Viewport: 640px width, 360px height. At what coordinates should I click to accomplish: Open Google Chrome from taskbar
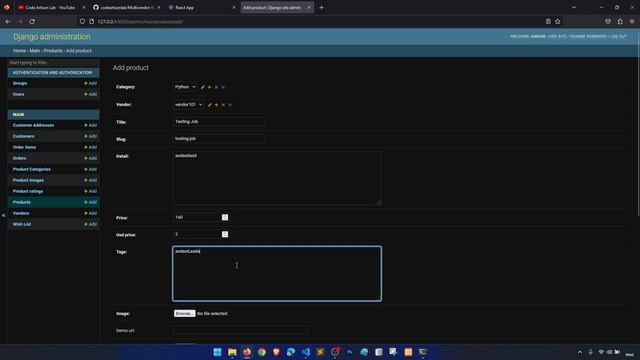262,352
